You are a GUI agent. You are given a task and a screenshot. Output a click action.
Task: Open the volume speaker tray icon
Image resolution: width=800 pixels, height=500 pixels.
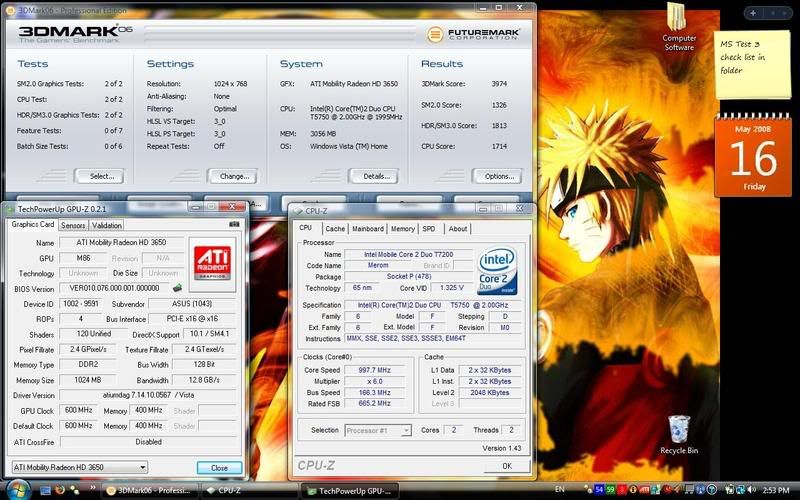point(751,490)
